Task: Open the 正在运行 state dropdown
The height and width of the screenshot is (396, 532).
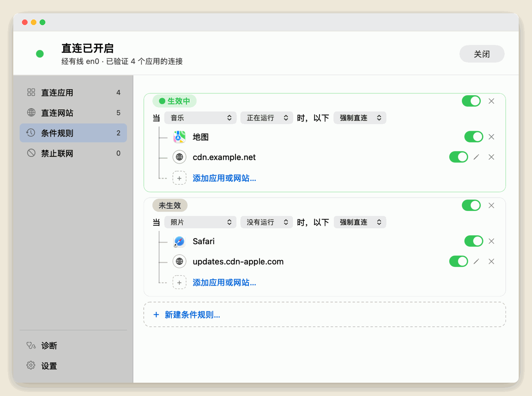Action: 267,118
